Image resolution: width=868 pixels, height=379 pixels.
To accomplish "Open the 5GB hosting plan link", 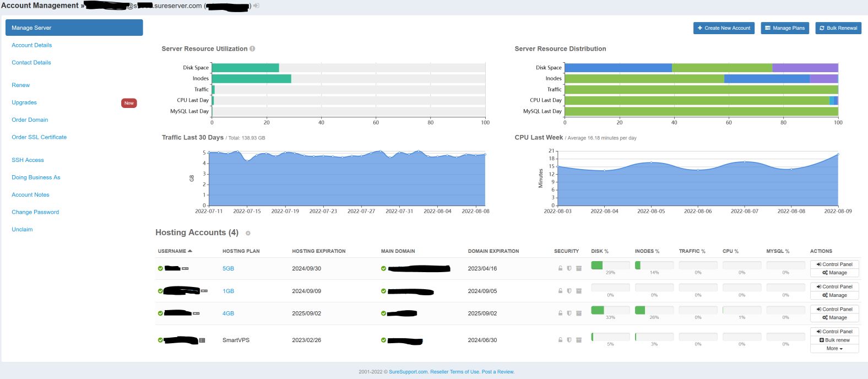I will coord(228,269).
